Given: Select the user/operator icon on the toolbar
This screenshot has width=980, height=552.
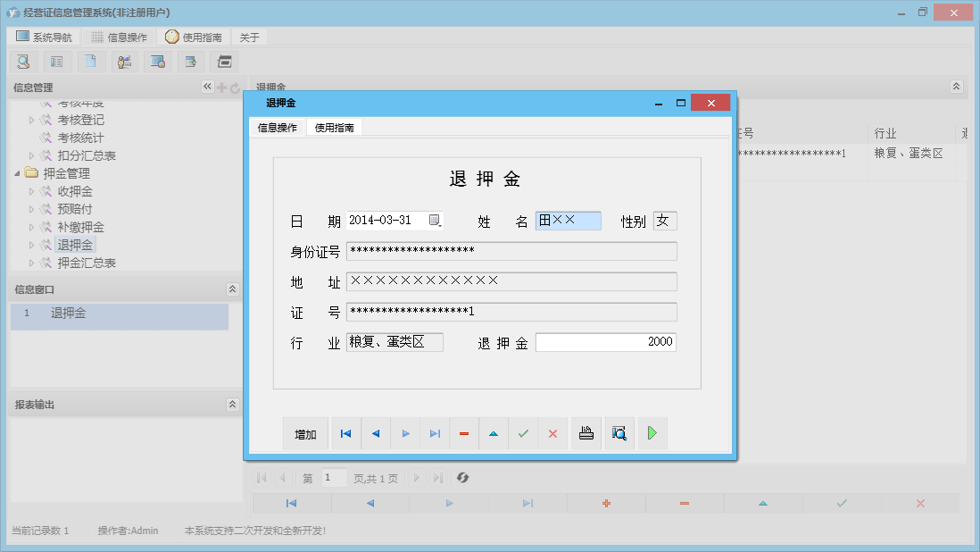Looking at the screenshot, I should point(124,61).
